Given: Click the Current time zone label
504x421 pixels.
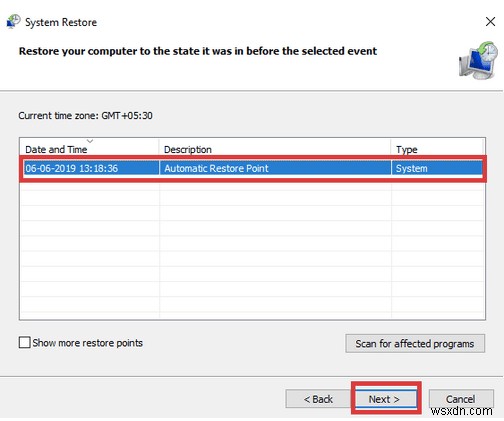Looking at the screenshot, I should 85,116.
